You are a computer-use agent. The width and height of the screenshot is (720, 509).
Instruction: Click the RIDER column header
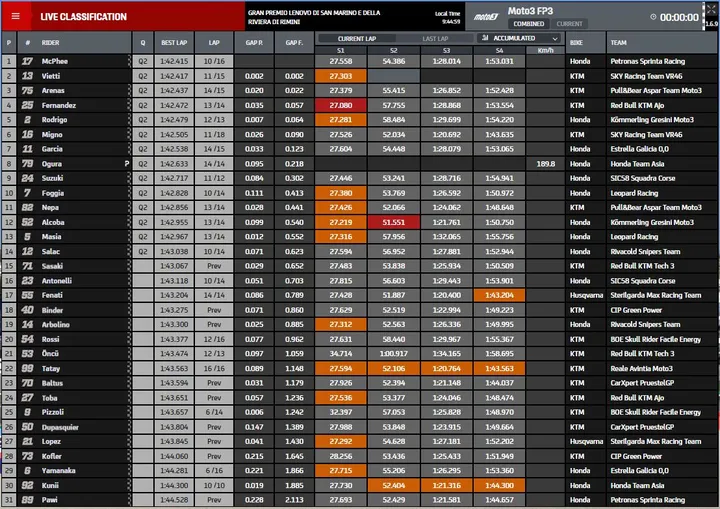pos(51,43)
